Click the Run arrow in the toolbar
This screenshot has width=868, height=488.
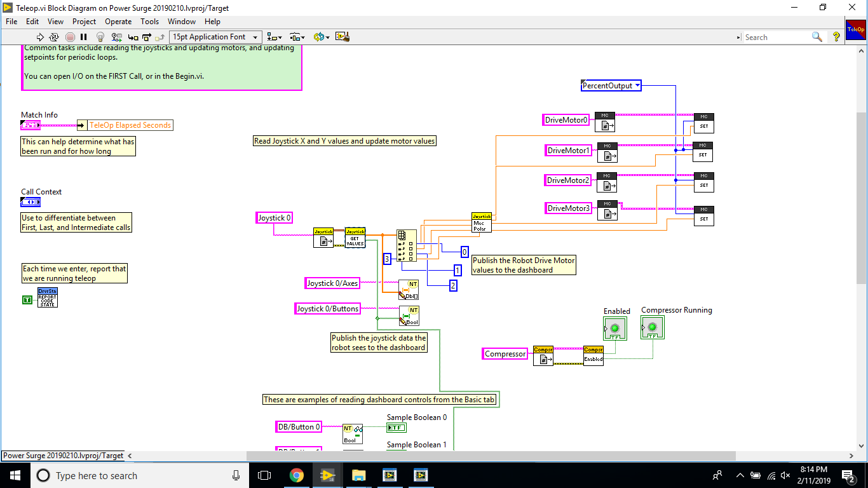tap(41, 37)
